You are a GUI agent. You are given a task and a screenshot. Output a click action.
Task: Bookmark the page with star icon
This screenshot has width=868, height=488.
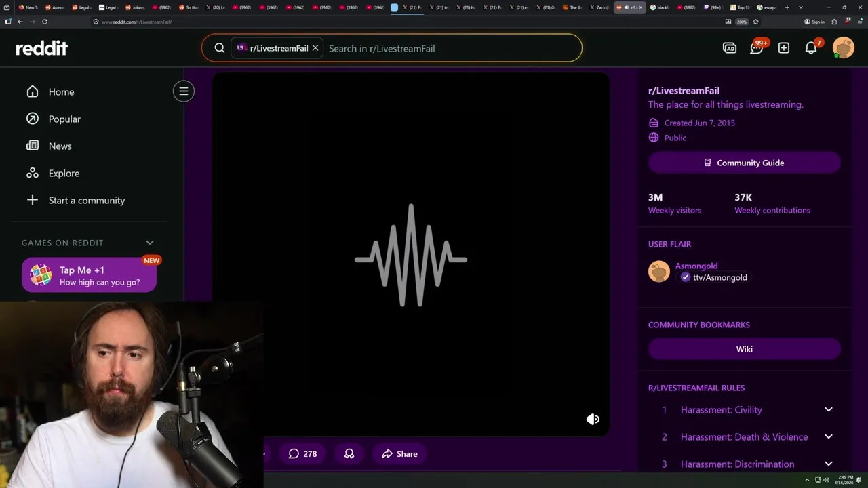[x=755, y=22]
